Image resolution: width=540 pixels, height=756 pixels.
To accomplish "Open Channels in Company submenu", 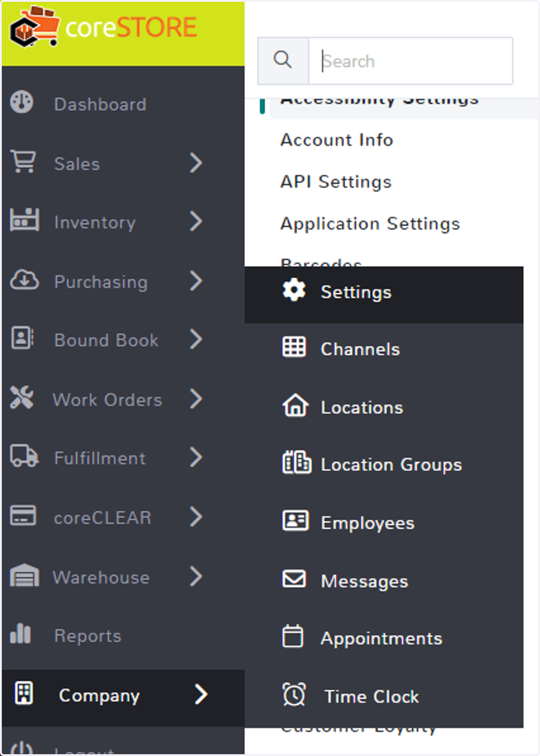I will [360, 349].
